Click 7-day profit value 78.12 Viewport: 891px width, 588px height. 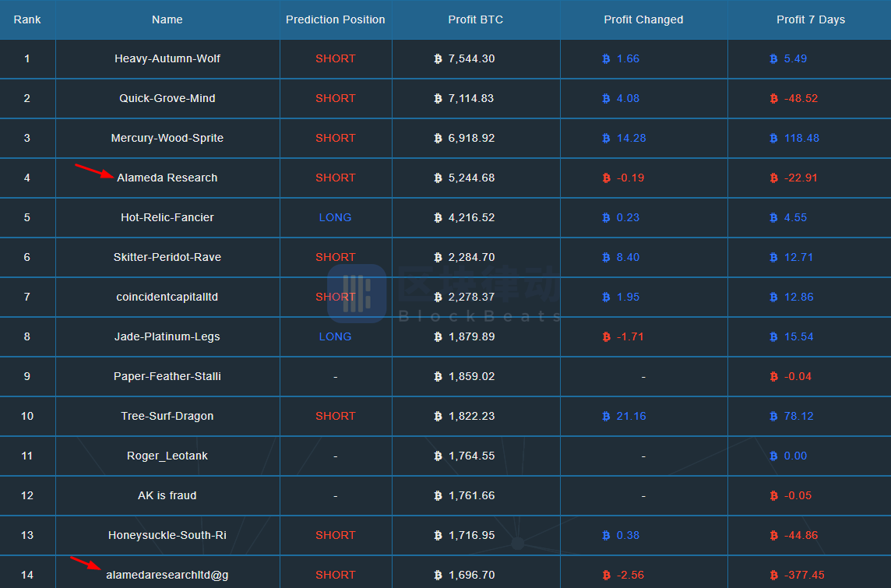click(798, 417)
